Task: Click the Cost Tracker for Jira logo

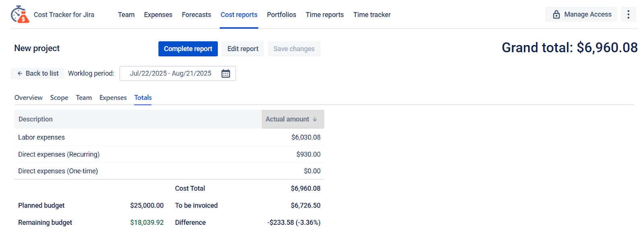Action: click(20, 14)
